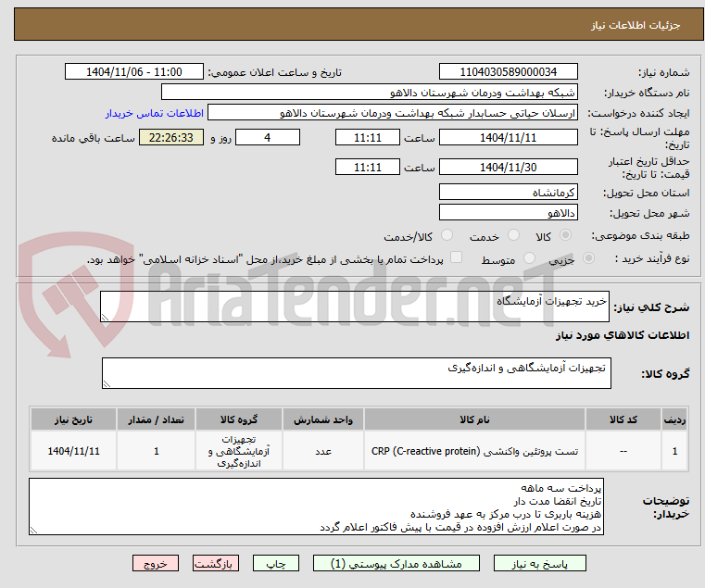Click the بازگشت back button
The height and width of the screenshot is (588, 705).
pyautogui.click(x=216, y=563)
